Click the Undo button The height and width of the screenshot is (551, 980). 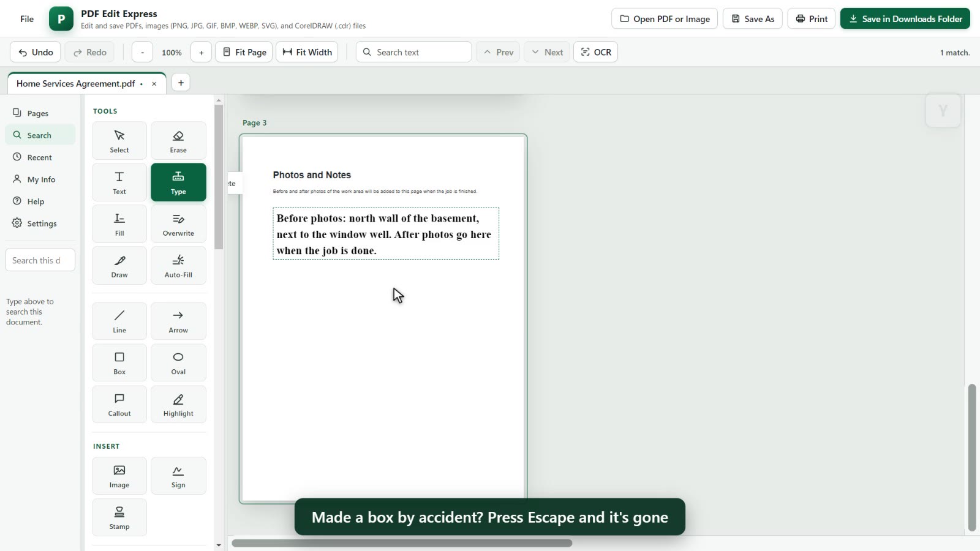point(36,52)
